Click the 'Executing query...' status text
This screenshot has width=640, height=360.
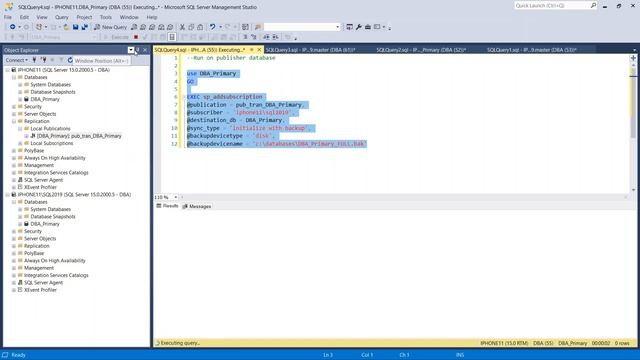pos(180,343)
